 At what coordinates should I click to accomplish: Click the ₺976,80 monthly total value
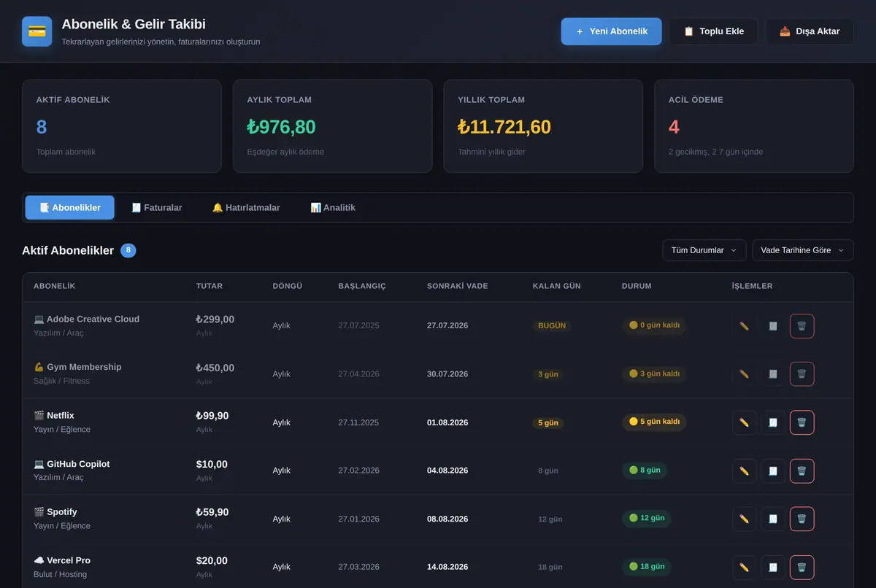click(x=281, y=127)
